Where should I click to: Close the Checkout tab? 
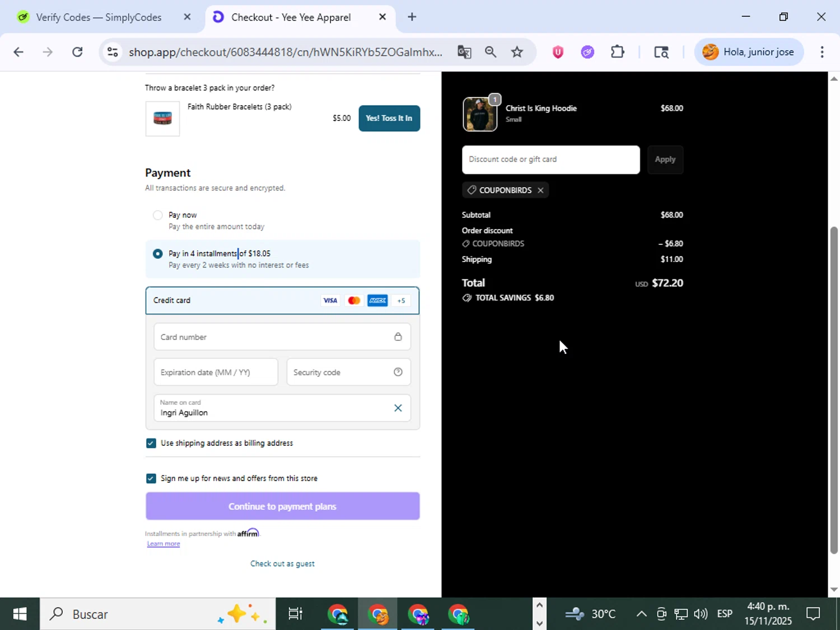[x=382, y=17]
